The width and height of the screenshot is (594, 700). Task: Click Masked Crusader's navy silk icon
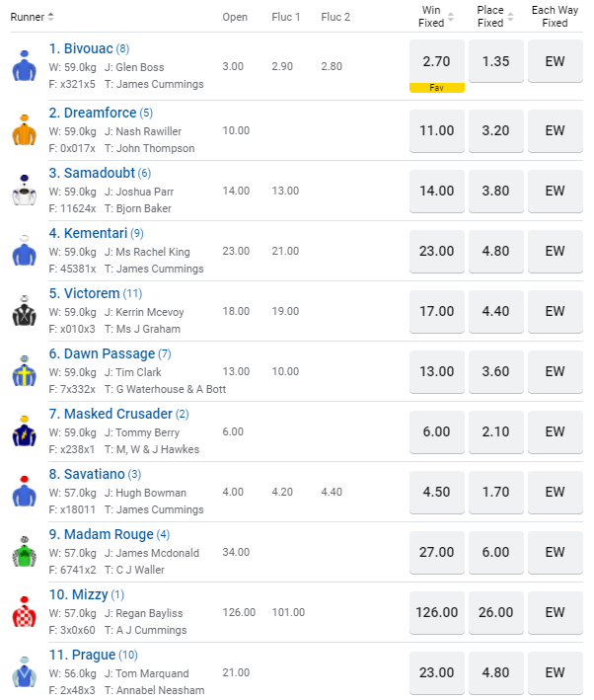pos(24,431)
